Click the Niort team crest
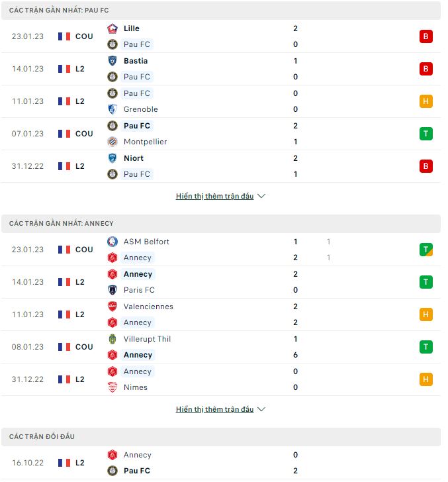Image resolution: width=448 pixels, height=482 pixels. pyautogui.click(x=112, y=158)
